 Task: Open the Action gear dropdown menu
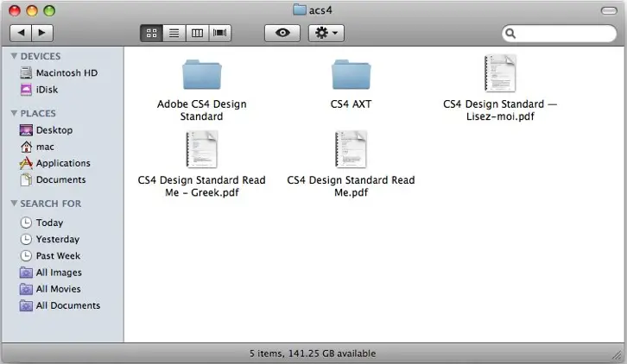pyautogui.click(x=326, y=33)
